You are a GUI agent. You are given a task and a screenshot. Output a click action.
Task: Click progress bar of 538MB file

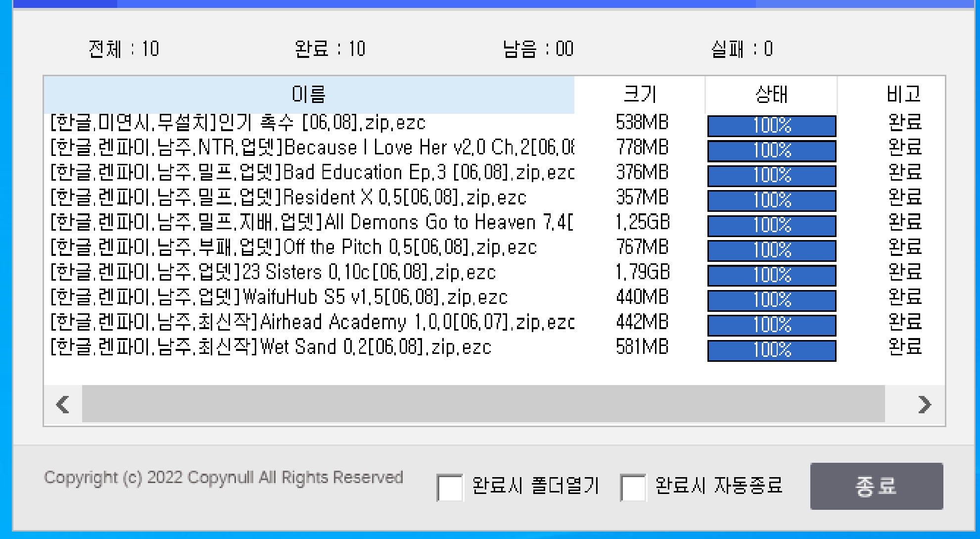point(771,126)
